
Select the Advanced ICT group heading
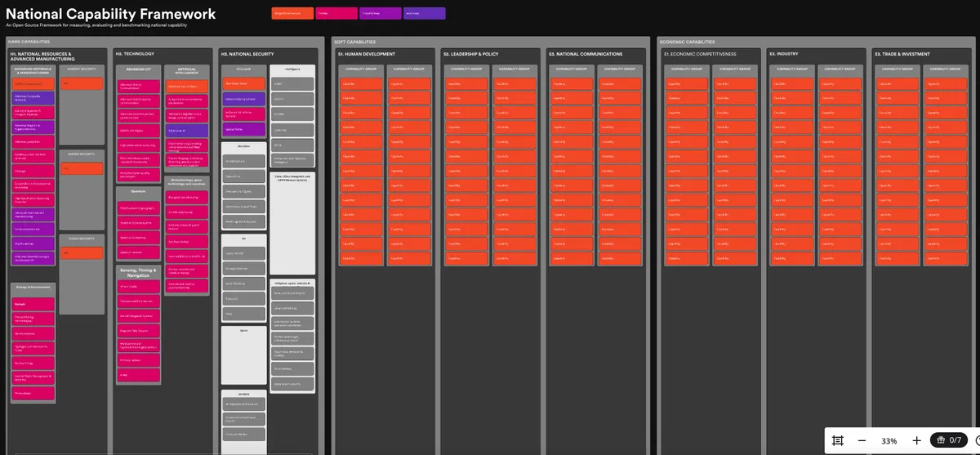(x=139, y=69)
